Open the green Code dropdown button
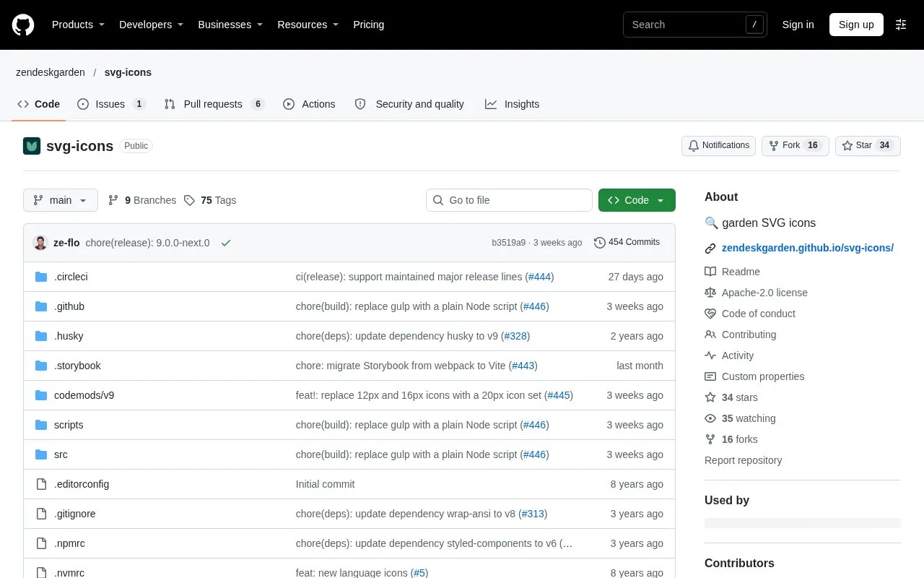This screenshot has width=924, height=578. point(637,200)
